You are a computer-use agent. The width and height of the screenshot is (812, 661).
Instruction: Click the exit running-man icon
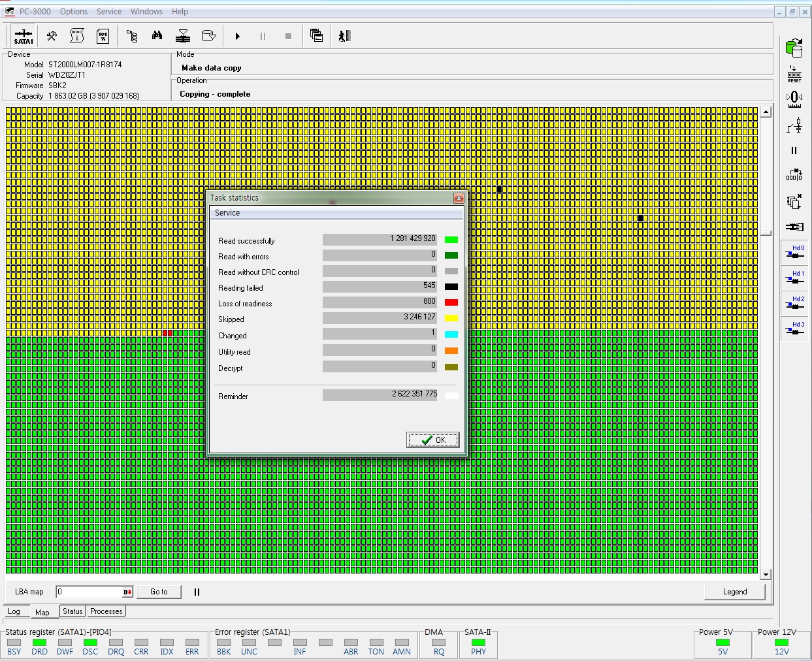[x=345, y=36]
